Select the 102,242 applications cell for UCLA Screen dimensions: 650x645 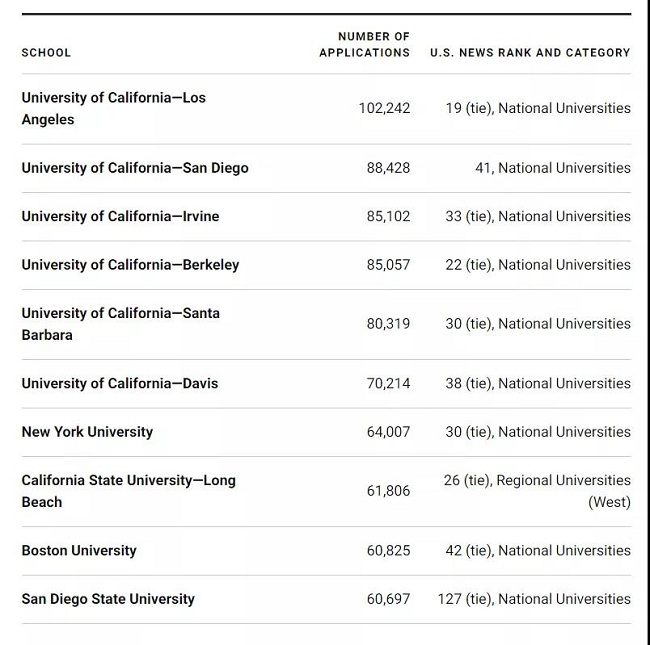click(x=384, y=108)
